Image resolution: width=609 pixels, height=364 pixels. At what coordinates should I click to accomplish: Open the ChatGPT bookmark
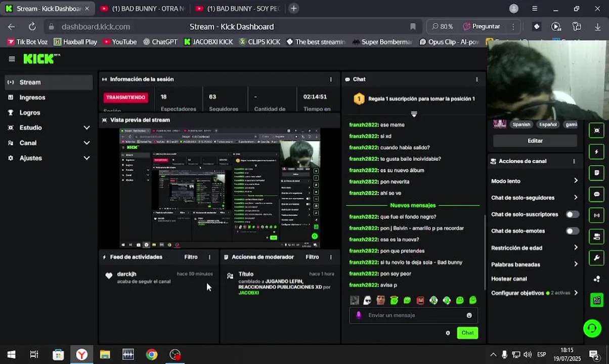pyautogui.click(x=160, y=42)
